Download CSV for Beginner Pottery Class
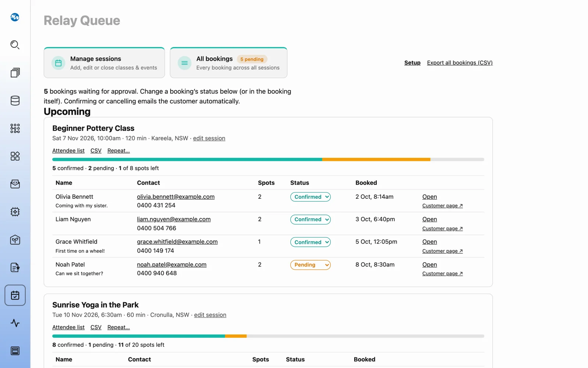 (96, 151)
